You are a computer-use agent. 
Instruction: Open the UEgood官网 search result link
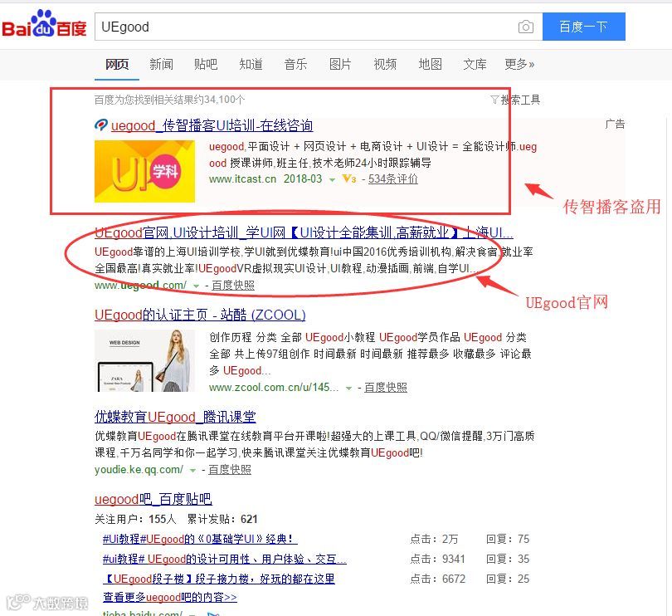(304, 233)
